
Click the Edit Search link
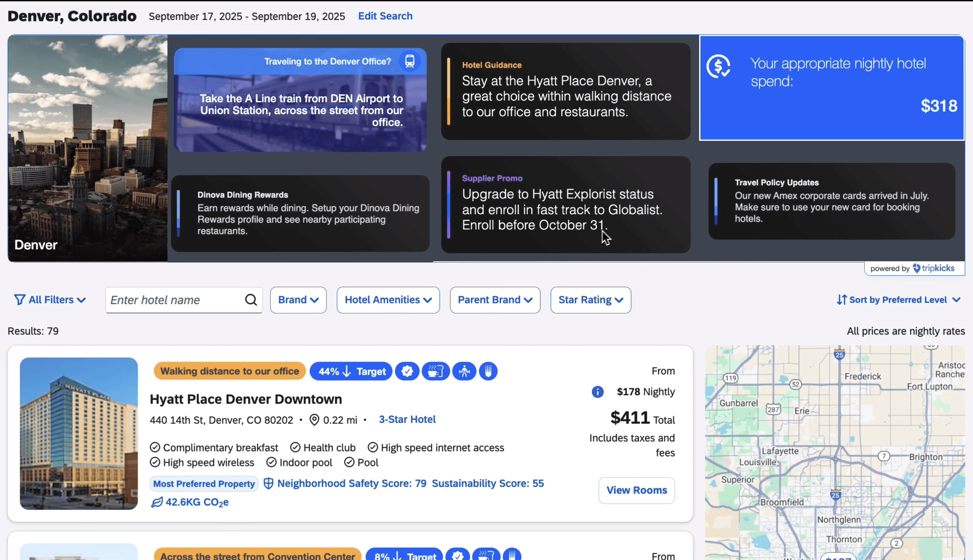[385, 16]
